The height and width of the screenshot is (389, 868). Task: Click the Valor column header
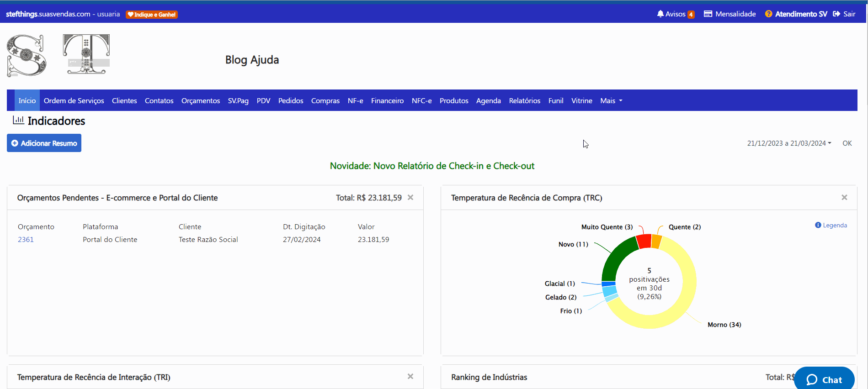click(x=366, y=226)
